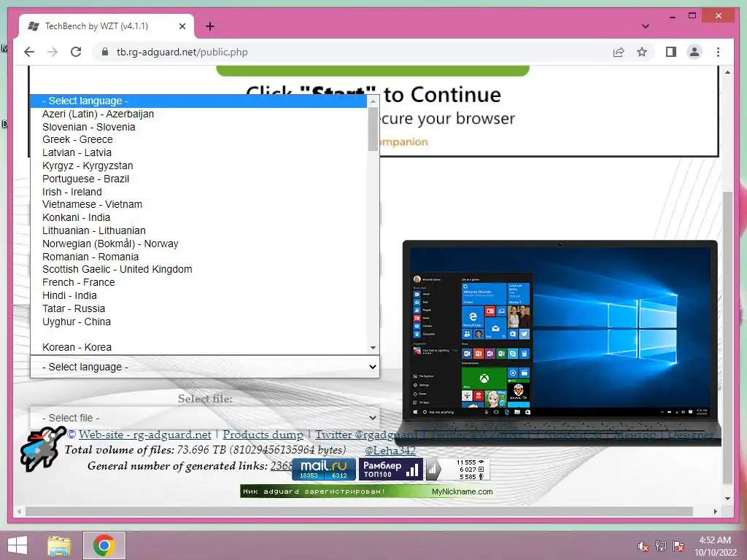Click the language list scroll-down arrow
The image size is (747, 560).
pos(373,348)
